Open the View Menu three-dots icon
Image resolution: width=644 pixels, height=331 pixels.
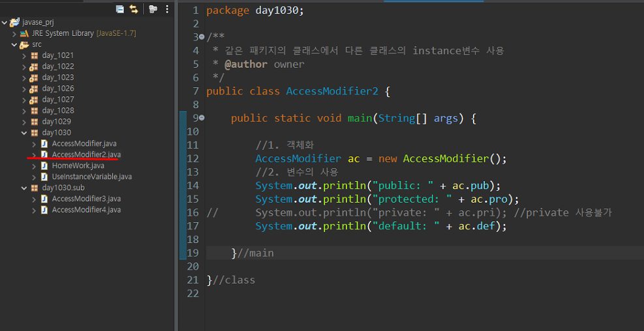tap(167, 9)
